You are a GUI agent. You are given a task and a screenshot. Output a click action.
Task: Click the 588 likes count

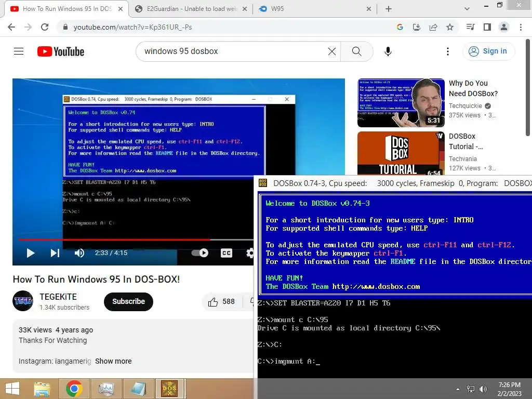(x=229, y=302)
